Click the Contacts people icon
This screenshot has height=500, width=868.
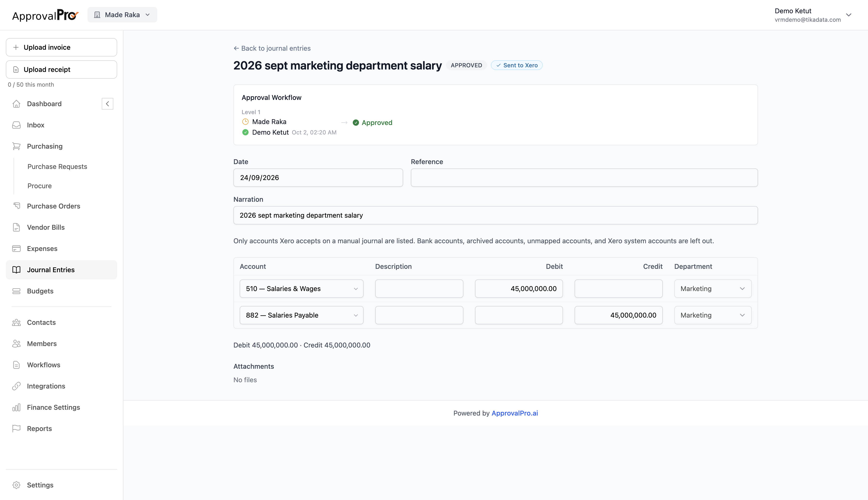tap(16, 322)
